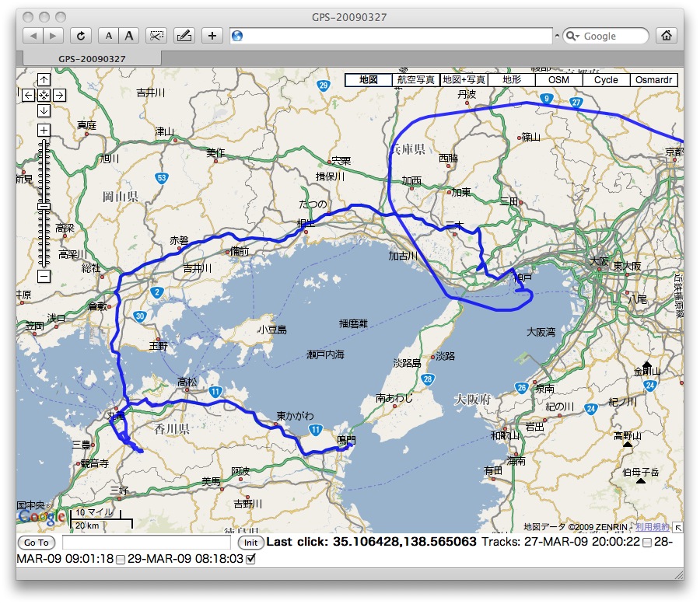Open the Google search options dropdown
700x604 pixels.
(x=572, y=36)
